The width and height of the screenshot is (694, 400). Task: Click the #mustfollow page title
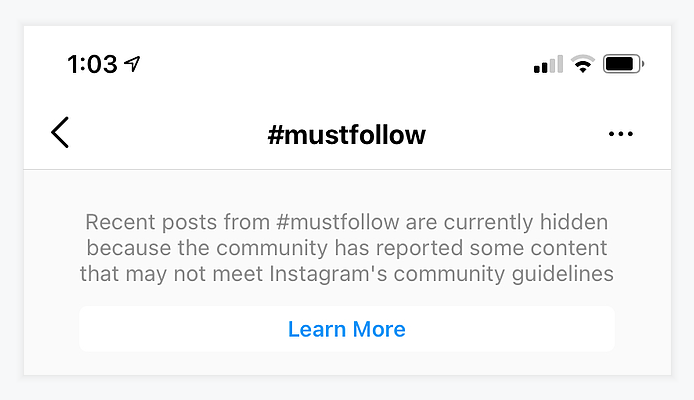347,135
